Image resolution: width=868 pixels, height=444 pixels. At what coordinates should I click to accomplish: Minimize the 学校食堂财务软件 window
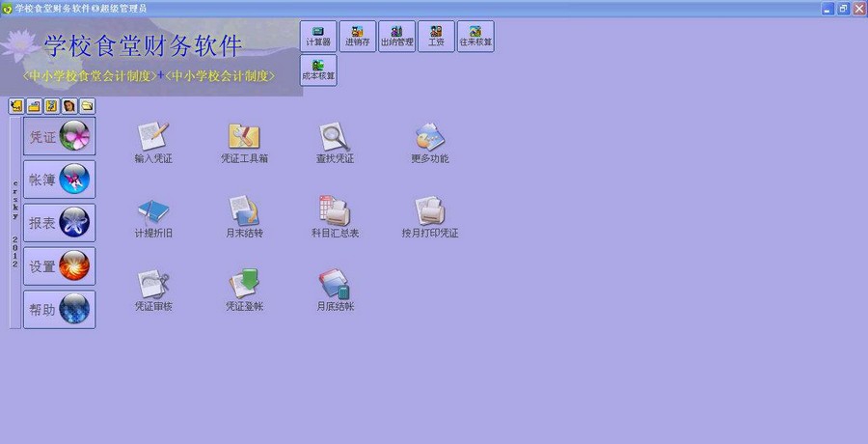pyautogui.click(x=827, y=9)
